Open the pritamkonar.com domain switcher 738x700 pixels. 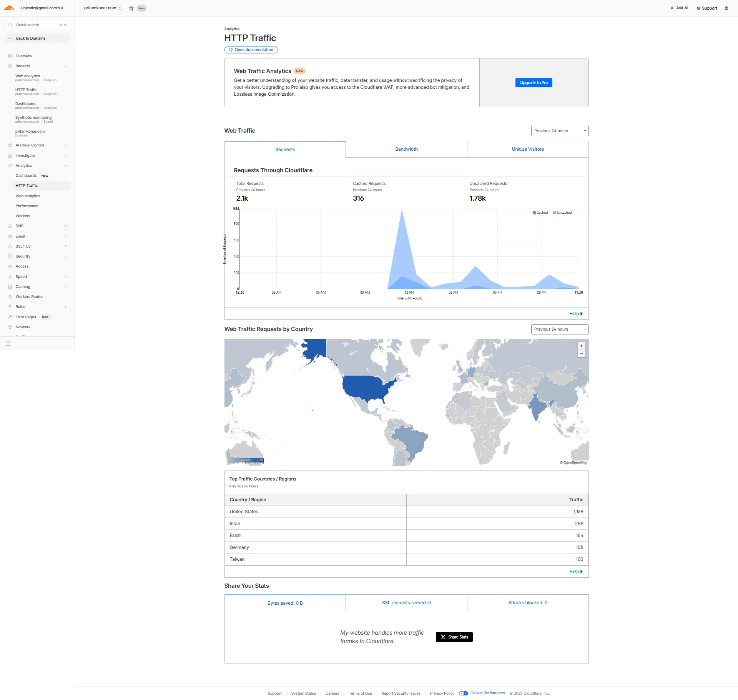pos(103,8)
